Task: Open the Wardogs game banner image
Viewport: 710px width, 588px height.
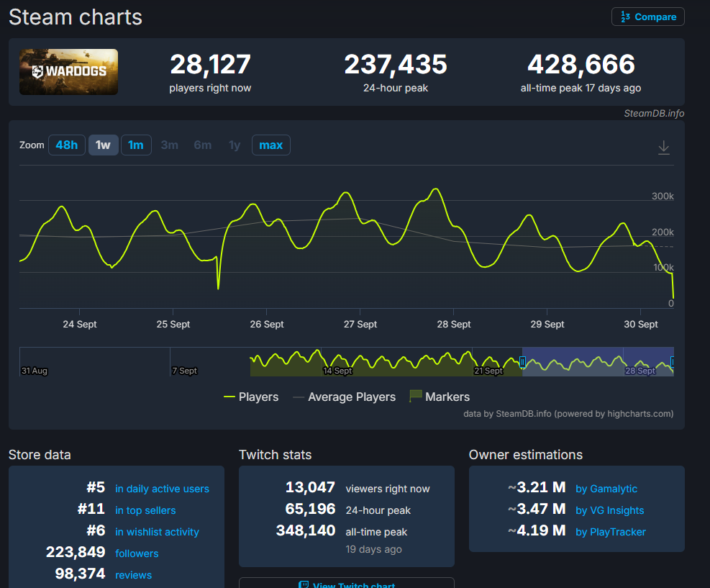Action: tap(69, 72)
